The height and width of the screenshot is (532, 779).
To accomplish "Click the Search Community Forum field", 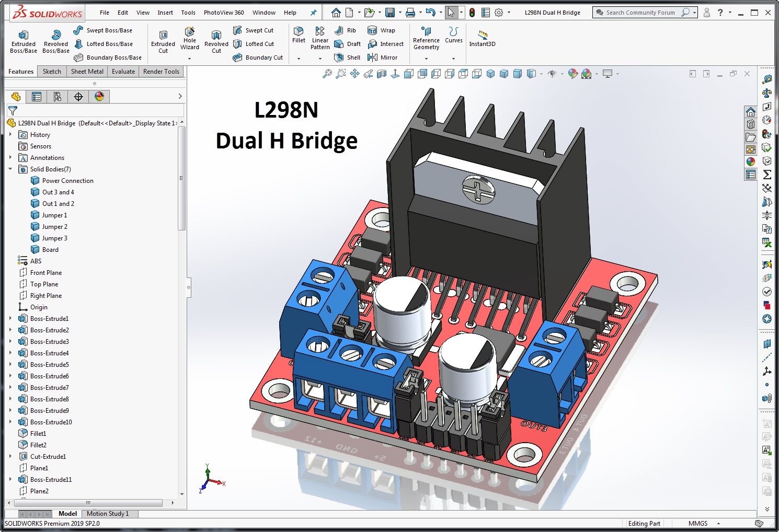I will coord(640,13).
